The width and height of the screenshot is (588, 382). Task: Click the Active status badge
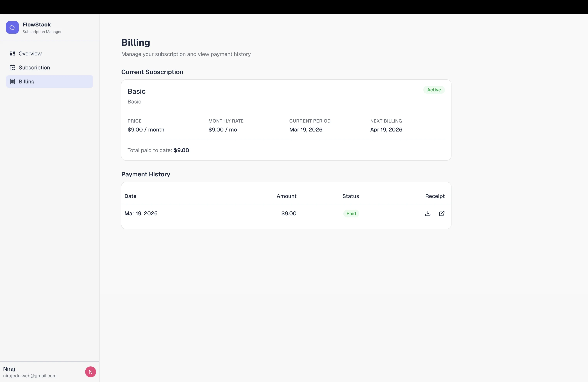(434, 90)
